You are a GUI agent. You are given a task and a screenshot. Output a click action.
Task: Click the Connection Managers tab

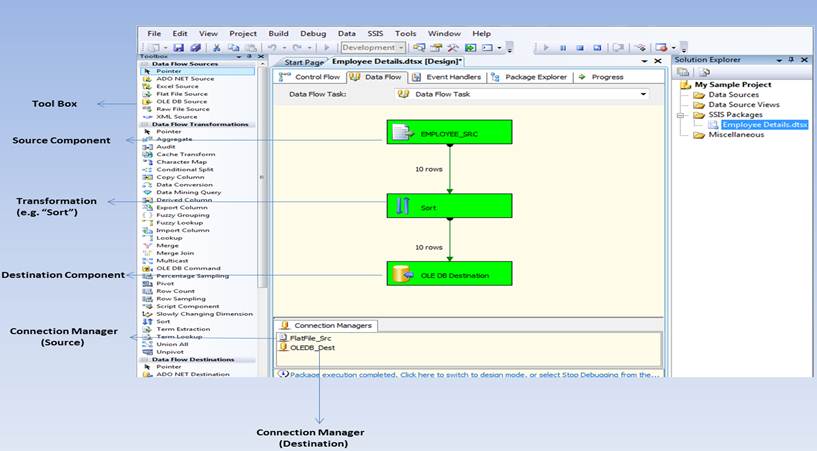[x=327, y=325]
